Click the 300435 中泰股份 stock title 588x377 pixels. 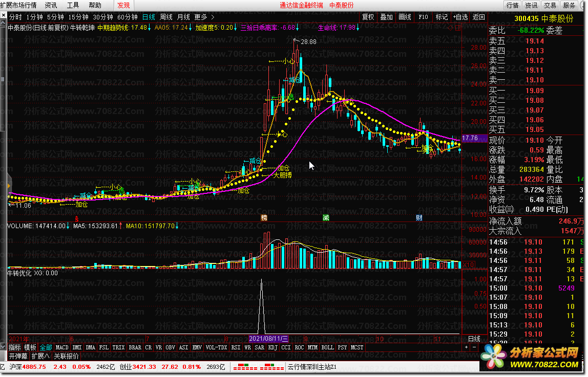click(x=544, y=18)
